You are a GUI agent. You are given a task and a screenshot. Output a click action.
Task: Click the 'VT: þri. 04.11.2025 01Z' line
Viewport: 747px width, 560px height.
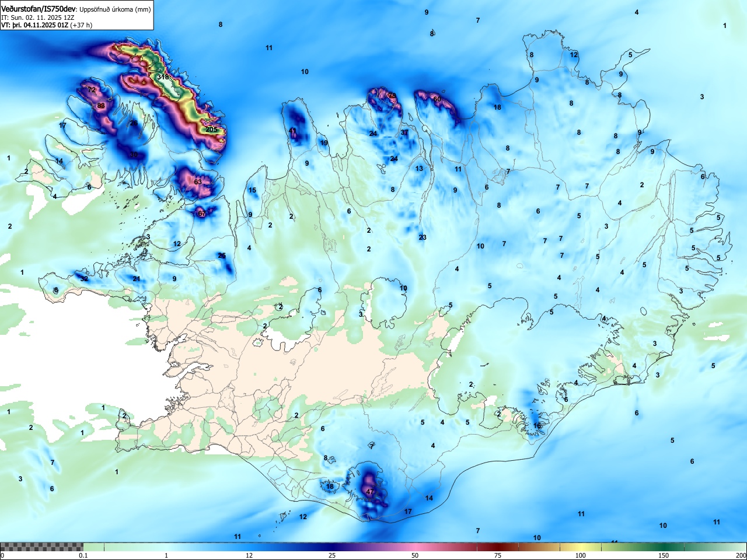[34, 25]
